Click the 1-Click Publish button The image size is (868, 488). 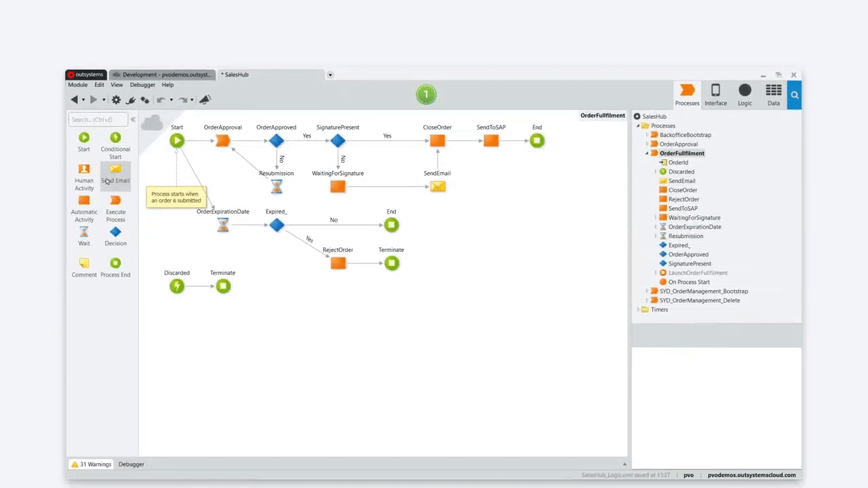tap(426, 95)
